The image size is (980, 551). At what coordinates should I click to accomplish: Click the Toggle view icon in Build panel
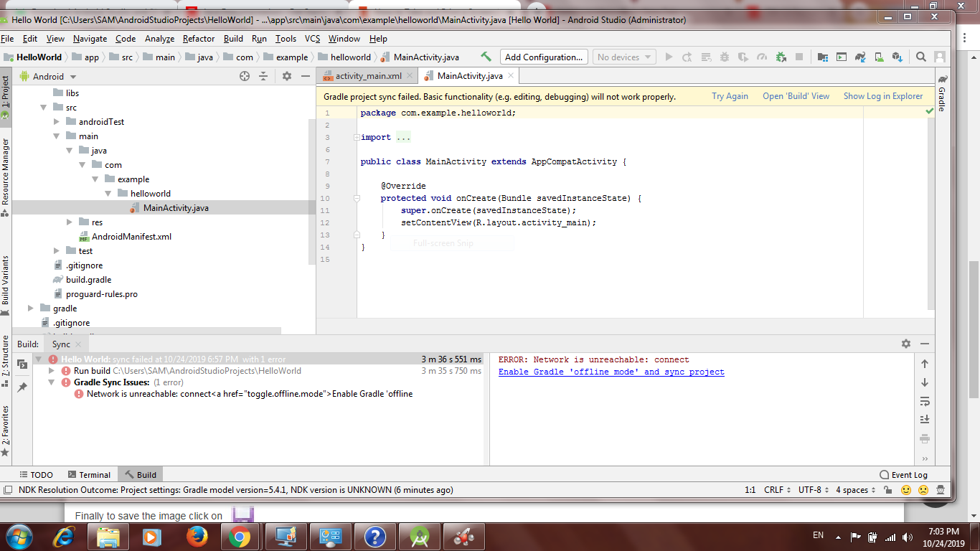tap(22, 364)
